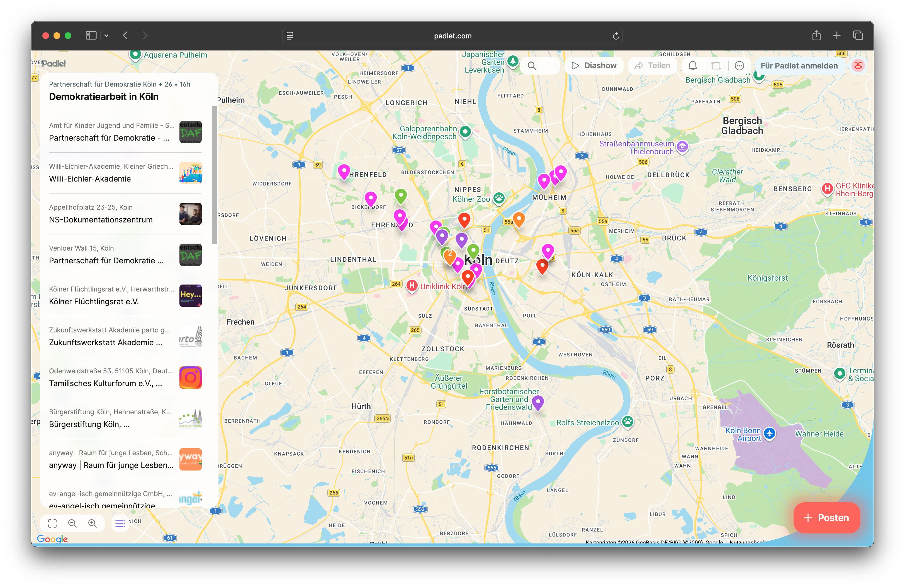Viewport: 905px width, 588px height.
Task: Click Für Padlet anmelden
Action: click(799, 66)
